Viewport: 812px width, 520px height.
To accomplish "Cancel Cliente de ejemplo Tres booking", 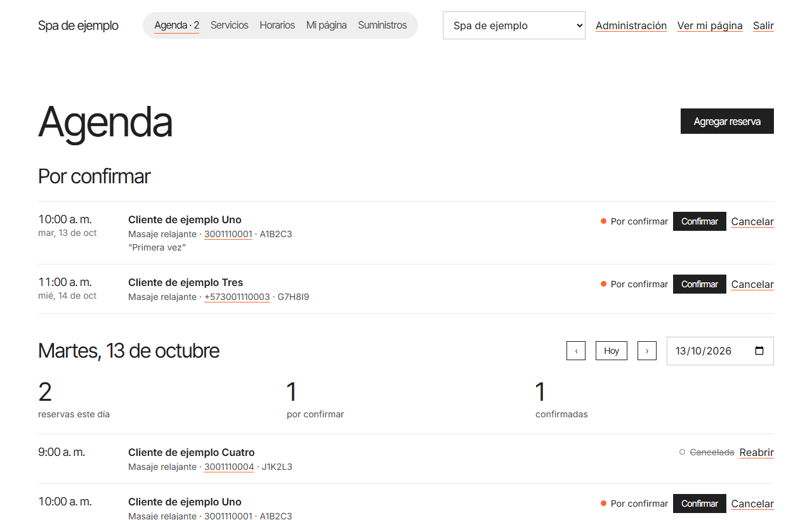I will coord(752,284).
